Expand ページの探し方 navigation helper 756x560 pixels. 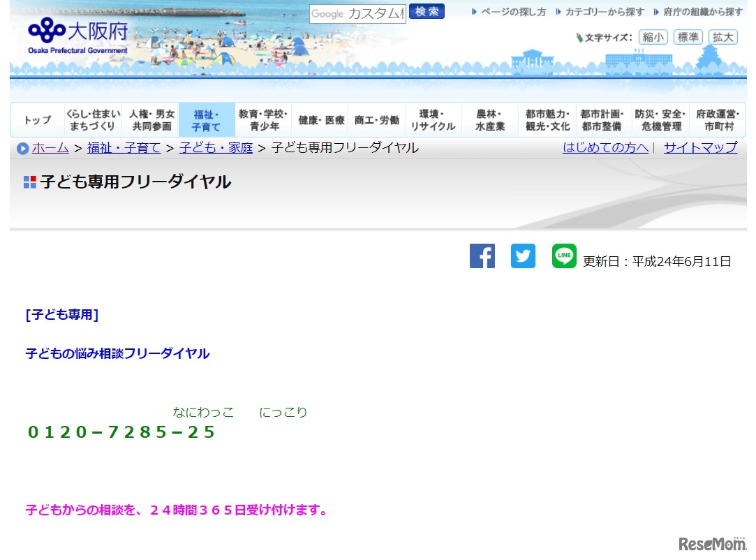click(514, 11)
